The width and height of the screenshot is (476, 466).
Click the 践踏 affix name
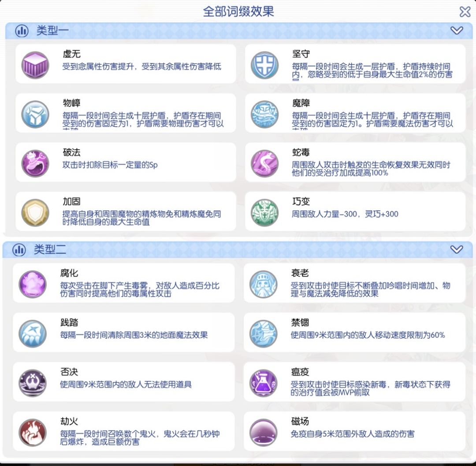point(69,322)
